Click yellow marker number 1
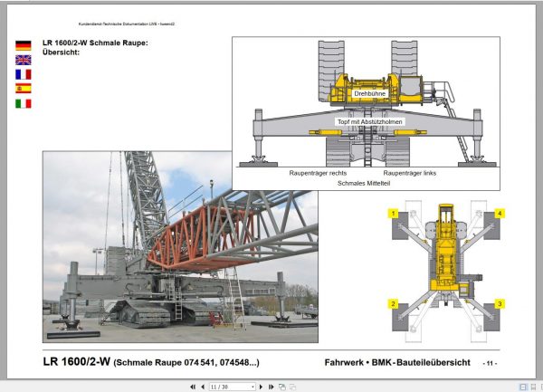The width and height of the screenshot is (543, 392). coord(393,214)
